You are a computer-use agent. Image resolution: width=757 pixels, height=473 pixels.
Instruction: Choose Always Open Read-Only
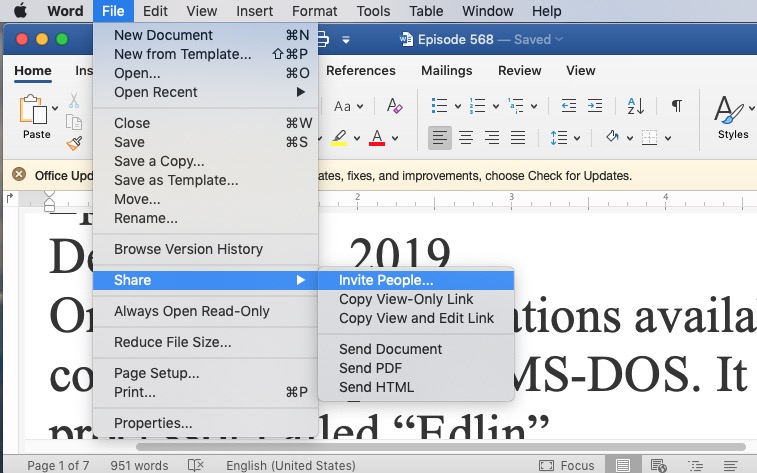(205, 311)
